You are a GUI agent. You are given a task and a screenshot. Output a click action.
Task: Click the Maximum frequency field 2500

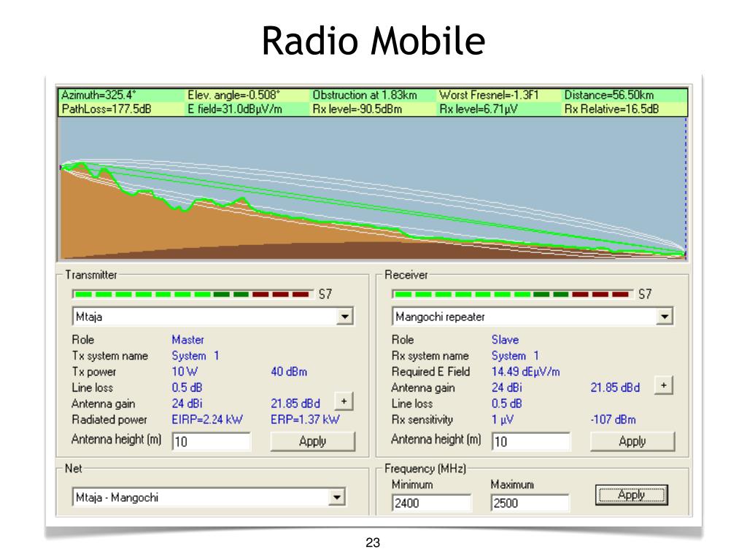tap(530, 503)
